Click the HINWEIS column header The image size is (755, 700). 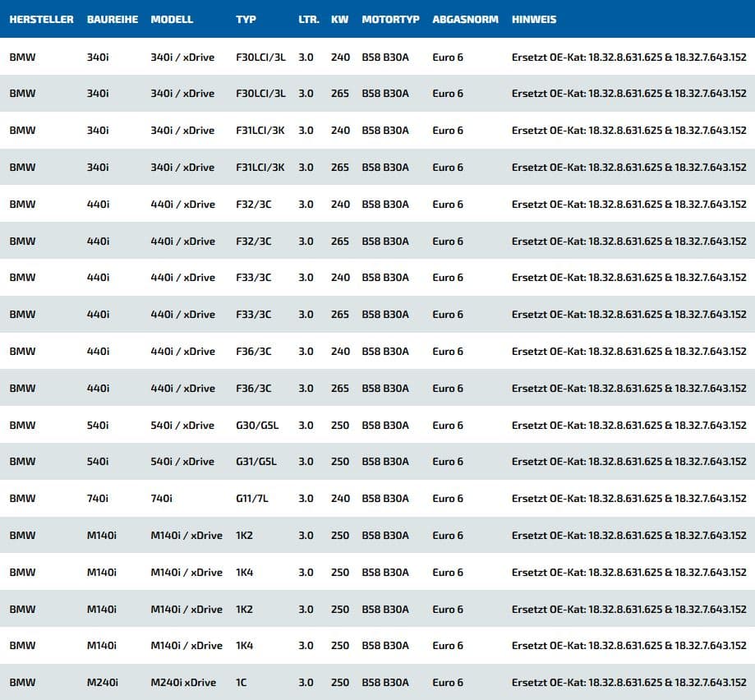tap(534, 19)
